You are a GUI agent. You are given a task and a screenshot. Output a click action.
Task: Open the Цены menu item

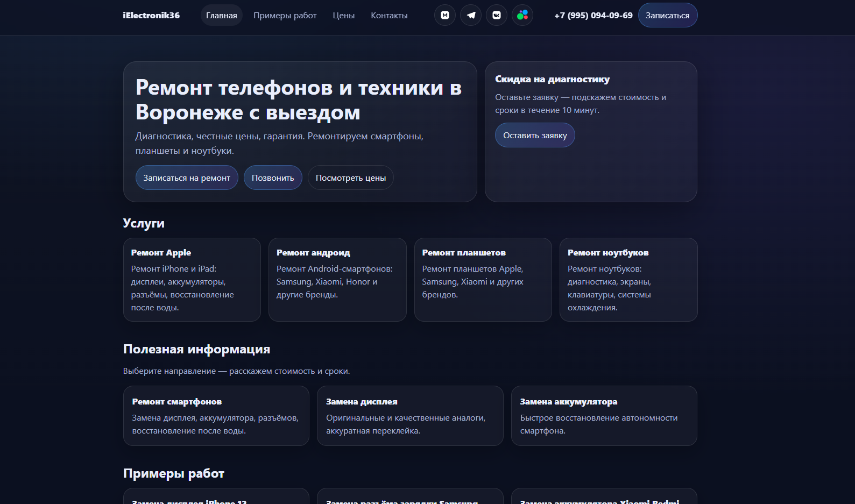pos(343,16)
